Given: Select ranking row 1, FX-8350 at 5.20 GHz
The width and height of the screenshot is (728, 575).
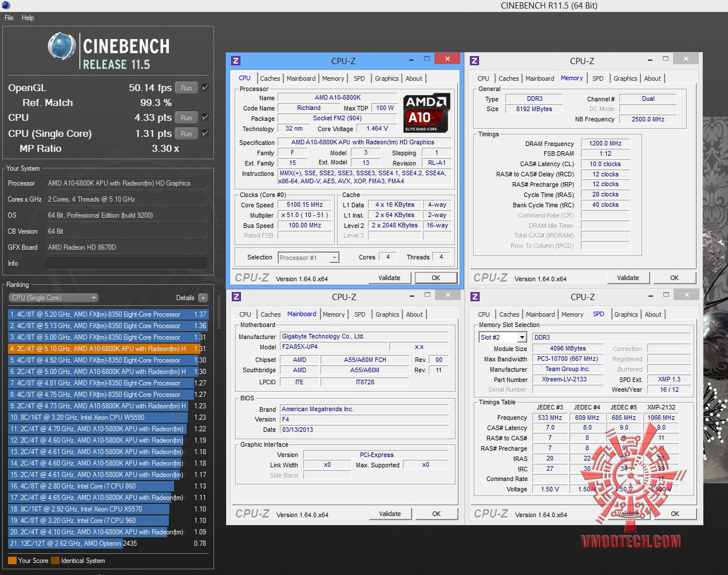Looking at the screenshot, I should [x=108, y=314].
